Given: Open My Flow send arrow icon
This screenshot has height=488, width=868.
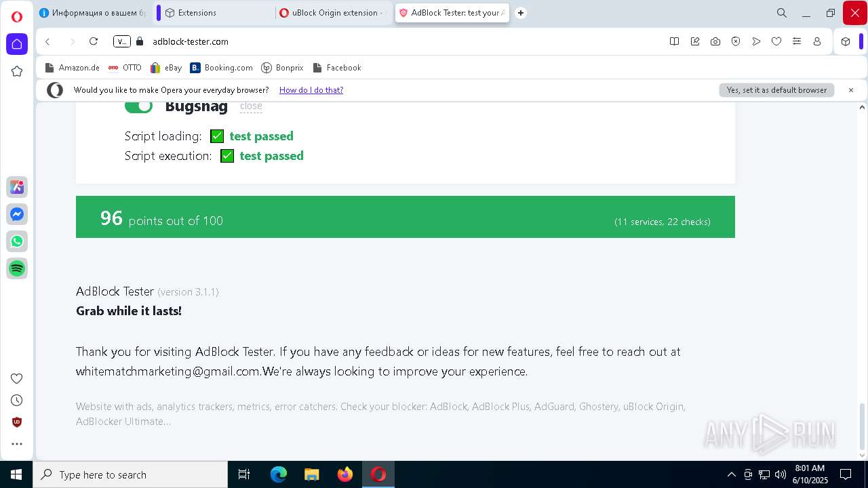Looking at the screenshot, I should pyautogui.click(x=756, y=41).
